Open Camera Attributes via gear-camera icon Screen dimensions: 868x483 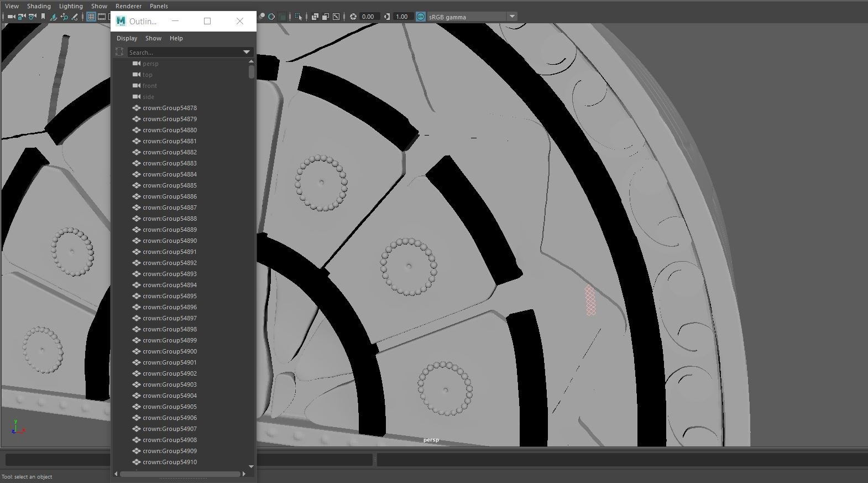pyautogui.click(x=32, y=17)
